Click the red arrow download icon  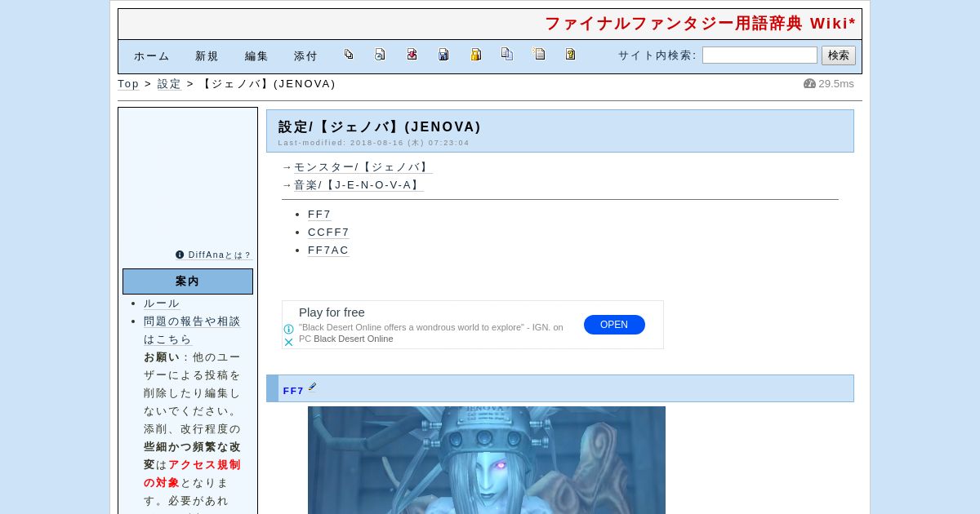pyautogui.click(x=412, y=54)
